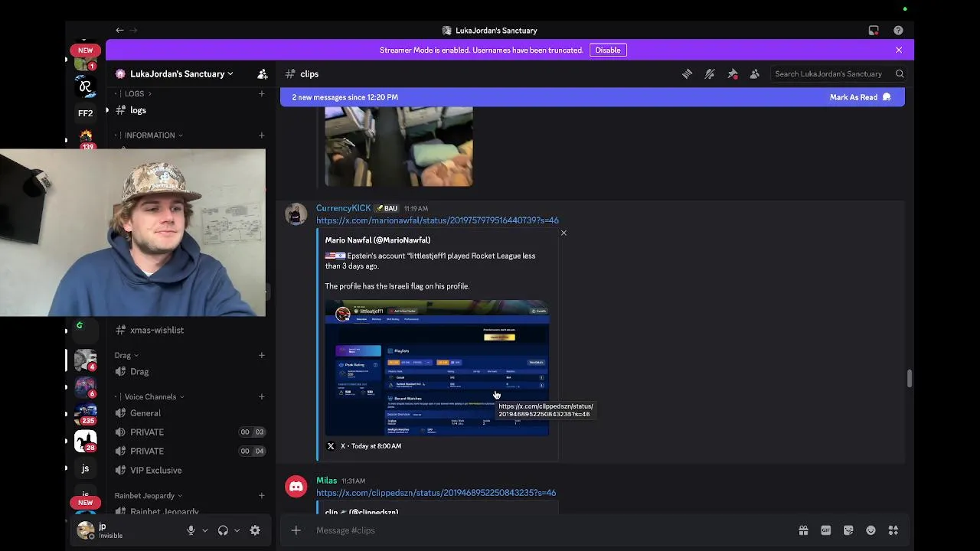Dismiss the Streamer Mode banner
This screenshot has width=980, height=551.
pyautogui.click(x=899, y=50)
